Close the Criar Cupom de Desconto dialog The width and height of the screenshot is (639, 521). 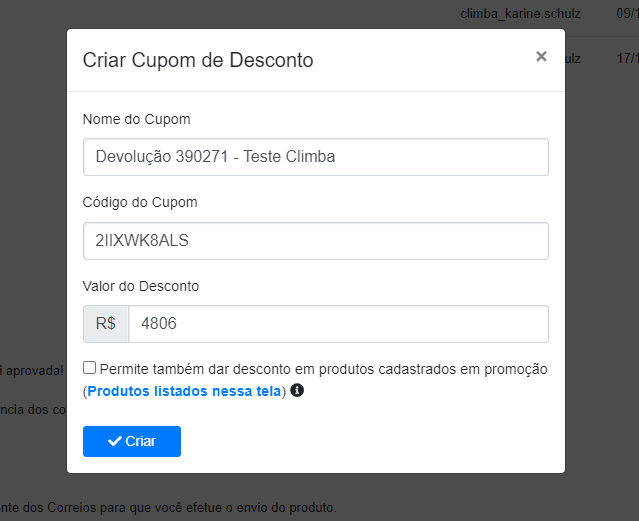(541, 56)
